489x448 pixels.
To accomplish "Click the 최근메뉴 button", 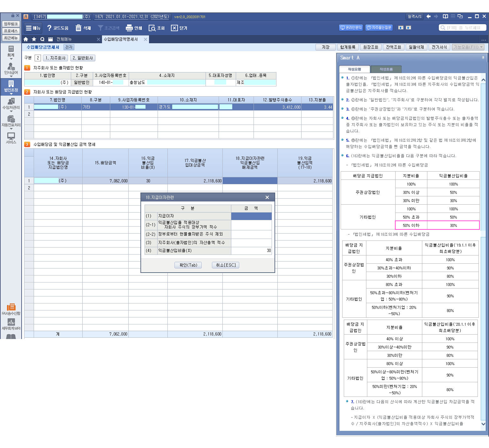I will (x=11, y=38).
